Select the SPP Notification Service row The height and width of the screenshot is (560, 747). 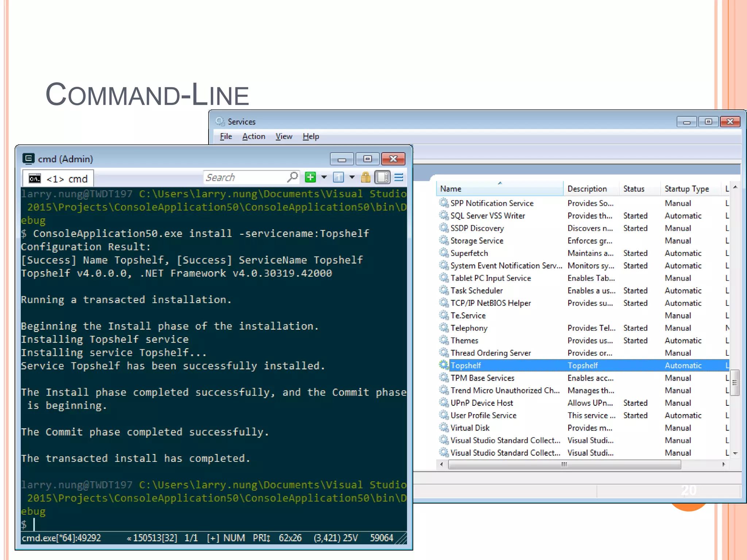tap(582, 203)
